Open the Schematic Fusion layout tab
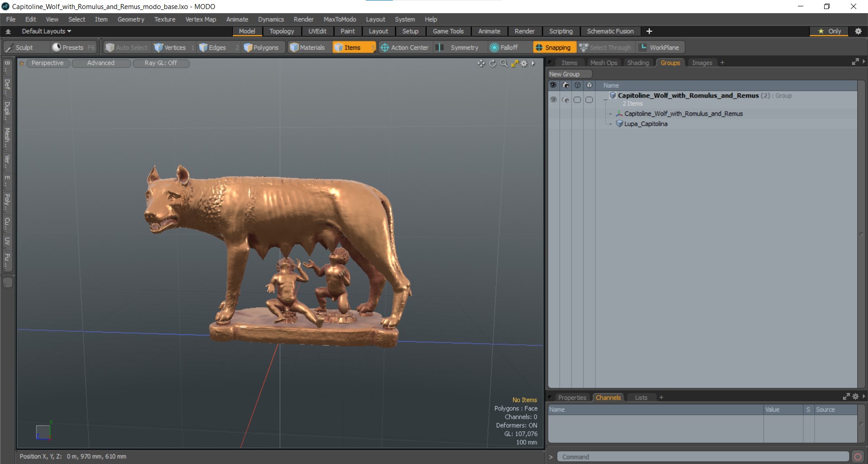Viewport: 868px width, 464px height. click(x=610, y=31)
